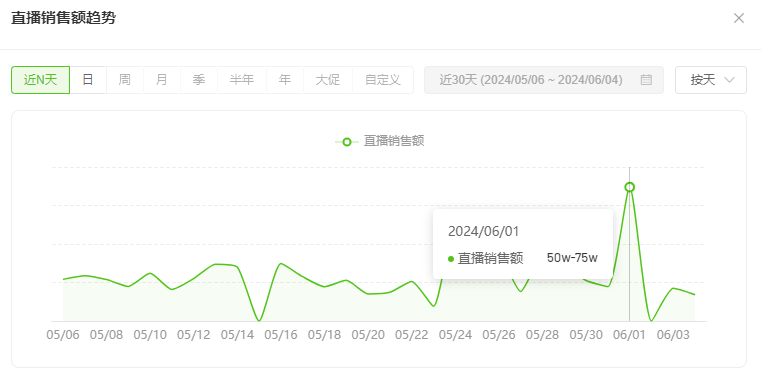Choose the 半年 period option
761x383 pixels.
pyautogui.click(x=242, y=80)
